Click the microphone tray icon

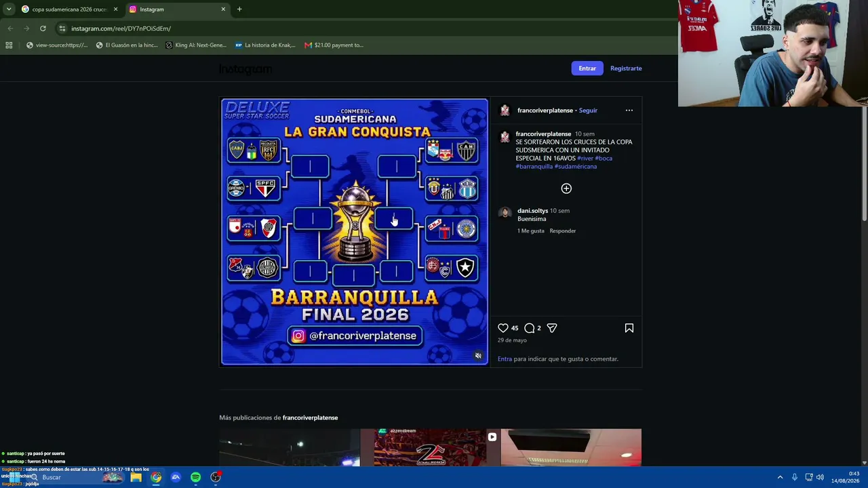coord(794,477)
